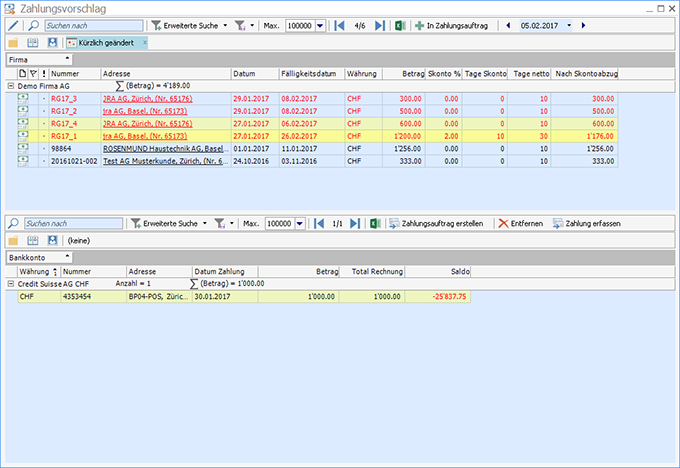
Task: Open address link tra AG for RG17_2
Action: click(145, 111)
